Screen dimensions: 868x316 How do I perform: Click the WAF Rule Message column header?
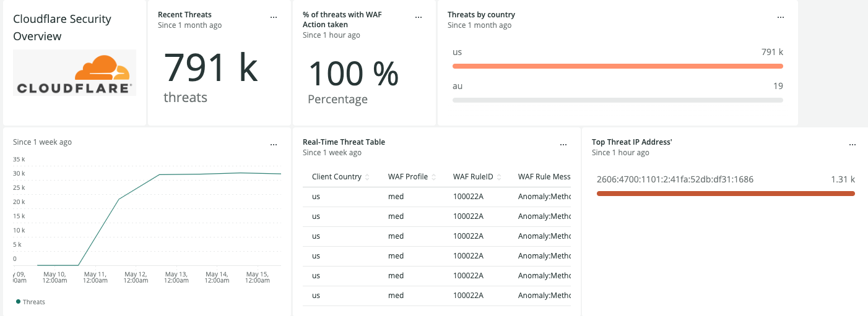coord(544,177)
